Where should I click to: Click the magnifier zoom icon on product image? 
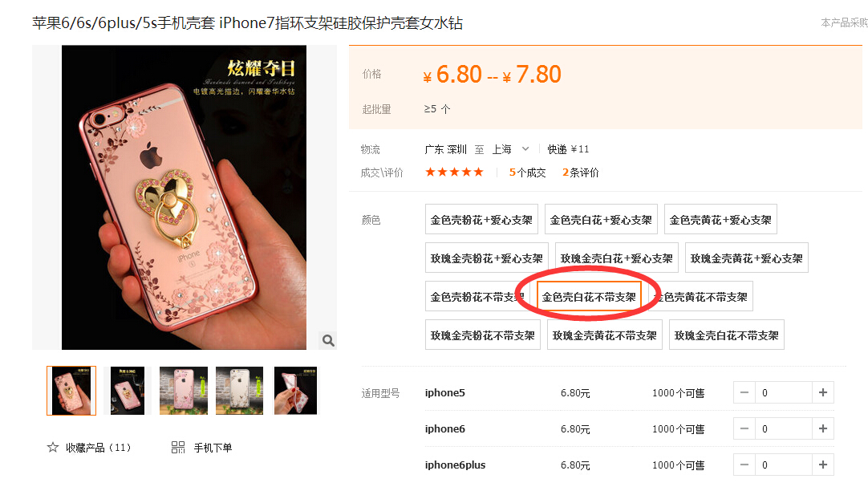tap(328, 340)
